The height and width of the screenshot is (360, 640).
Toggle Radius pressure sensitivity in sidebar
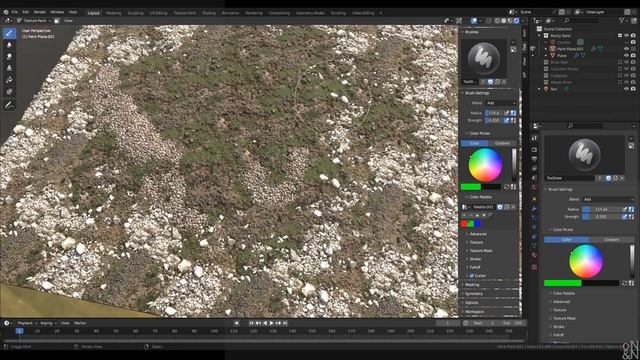click(507, 113)
